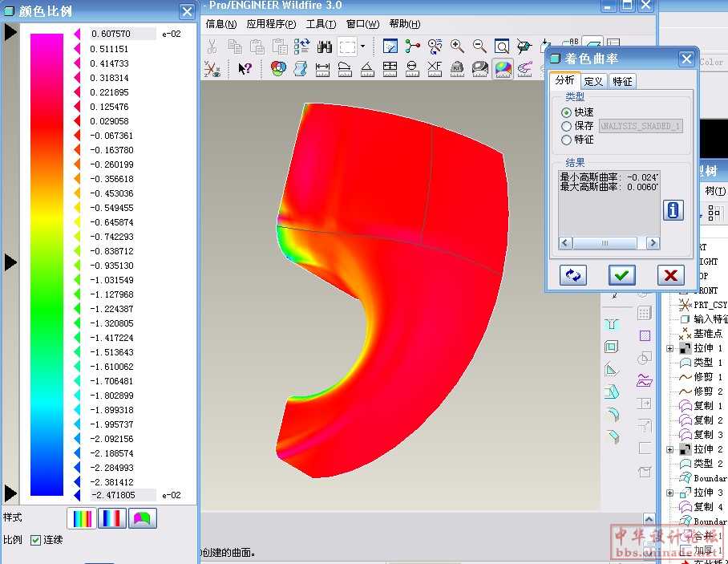Viewport: 728px width, 564px height.
Task: Click the Angle measure icon
Action: click(367, 69)
